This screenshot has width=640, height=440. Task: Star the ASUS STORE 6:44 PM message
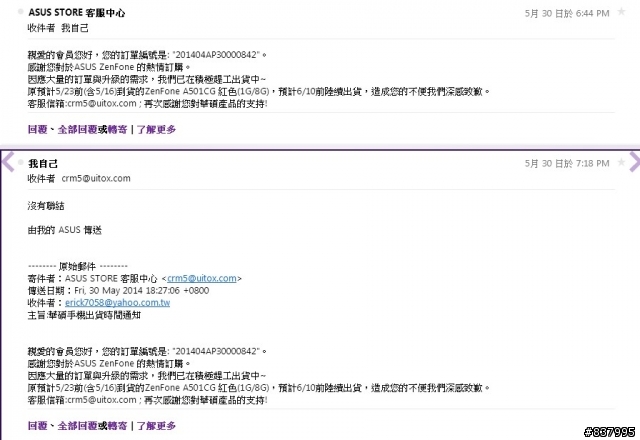[621, 12]
